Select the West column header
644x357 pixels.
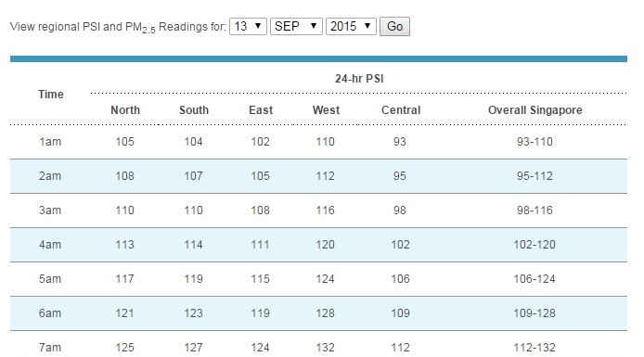[326, 110]
